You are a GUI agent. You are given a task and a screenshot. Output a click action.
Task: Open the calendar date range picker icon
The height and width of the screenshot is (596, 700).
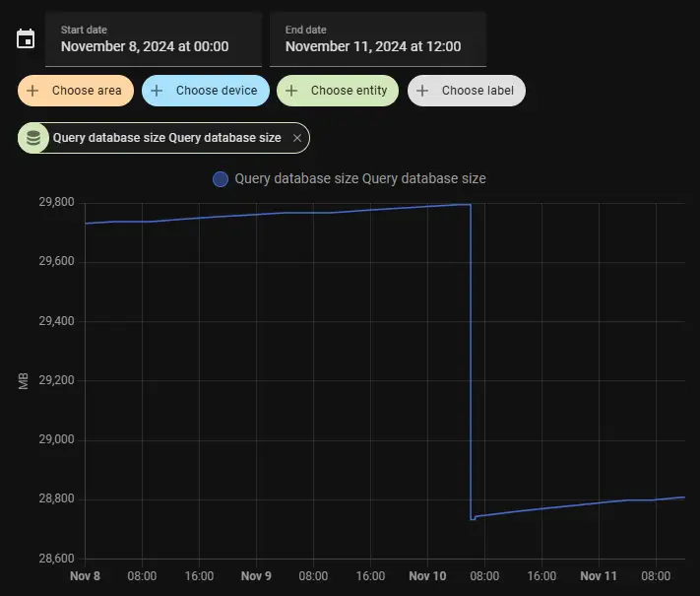26,39
